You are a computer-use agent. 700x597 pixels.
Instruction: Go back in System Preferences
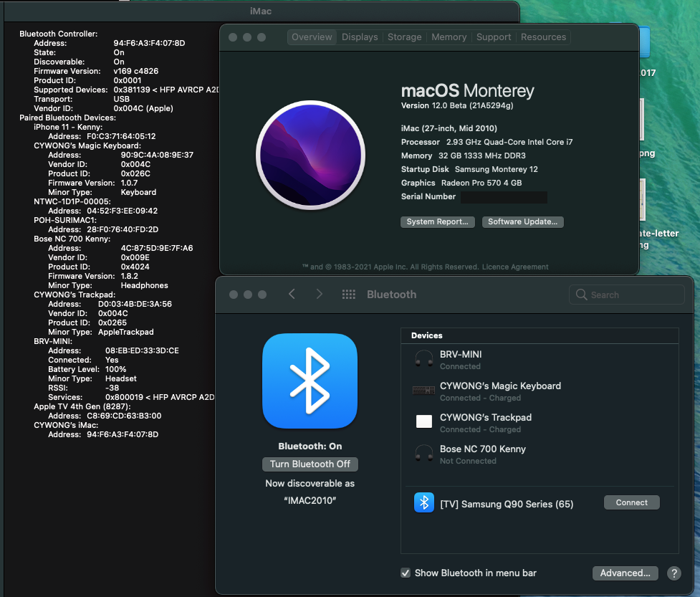click(292, 294)
